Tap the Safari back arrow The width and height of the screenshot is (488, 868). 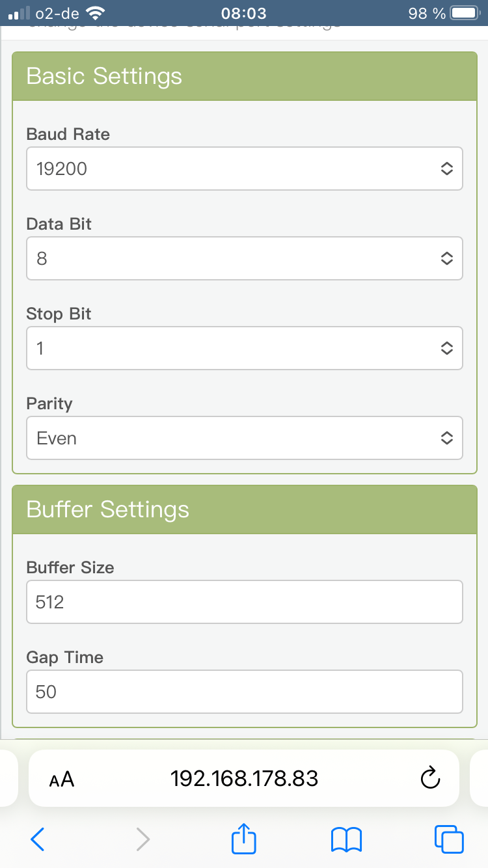tap(38, 839)
